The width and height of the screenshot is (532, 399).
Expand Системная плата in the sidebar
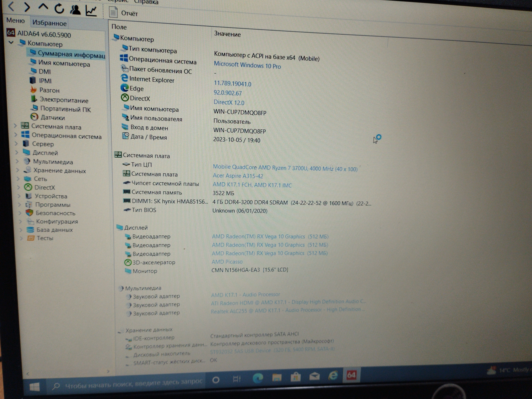point(16,126)
